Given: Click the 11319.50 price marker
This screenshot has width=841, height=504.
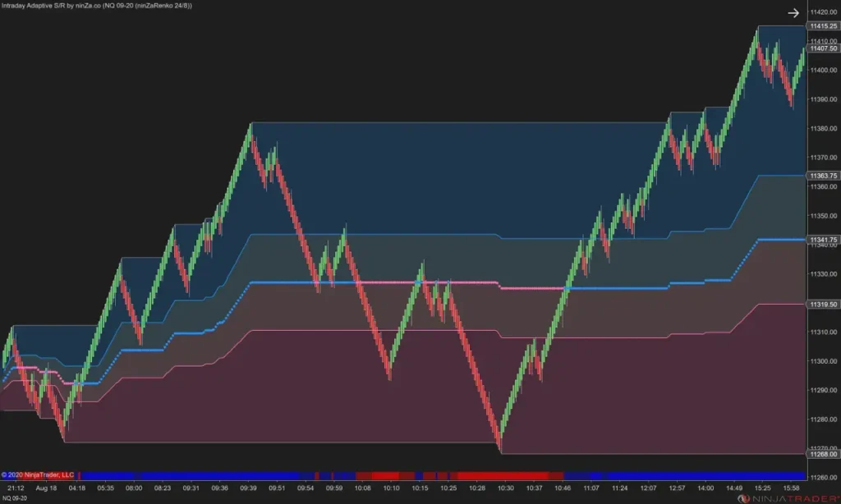Looking at the screenshot, I should click(823, 304).
